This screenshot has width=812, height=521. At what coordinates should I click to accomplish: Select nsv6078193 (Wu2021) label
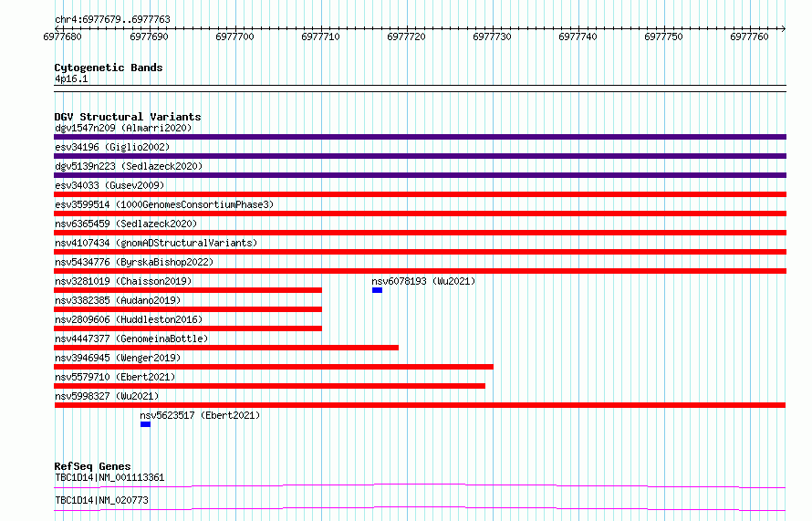point(423,281)
